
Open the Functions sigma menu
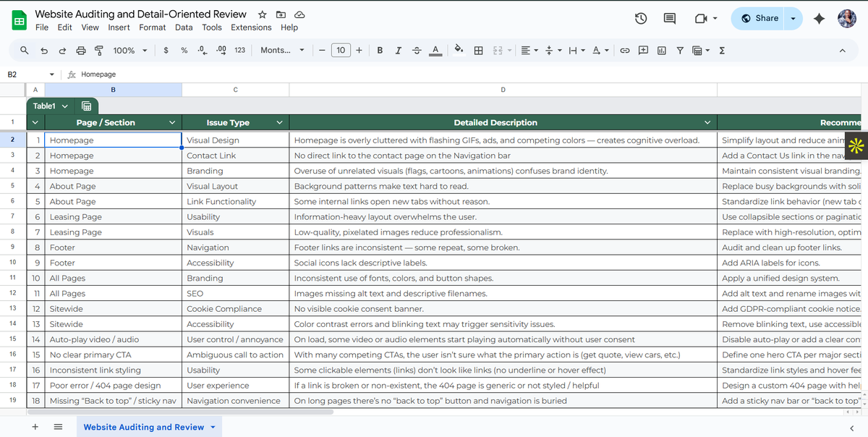[x=722, y=51]
